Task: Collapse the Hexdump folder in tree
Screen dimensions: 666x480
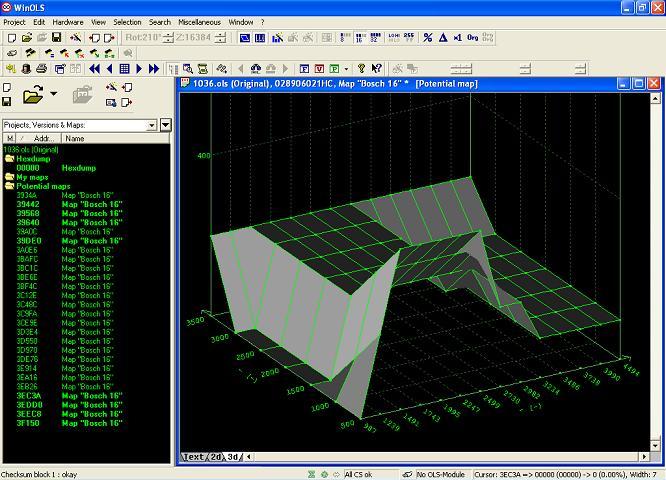Action: (x=9, y=159)
